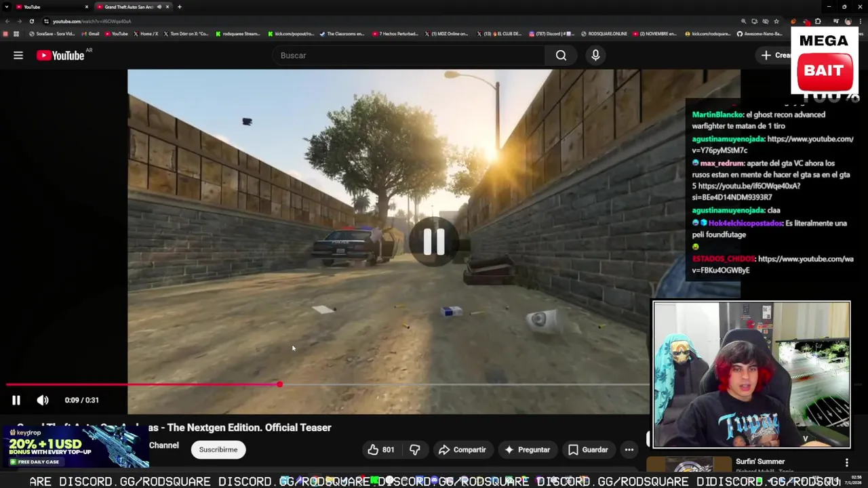Viewport: 868px width, 488px height.
Task: Open ESTADOS_CHIDOS YouTube chat link
Action: coord(773,264)
